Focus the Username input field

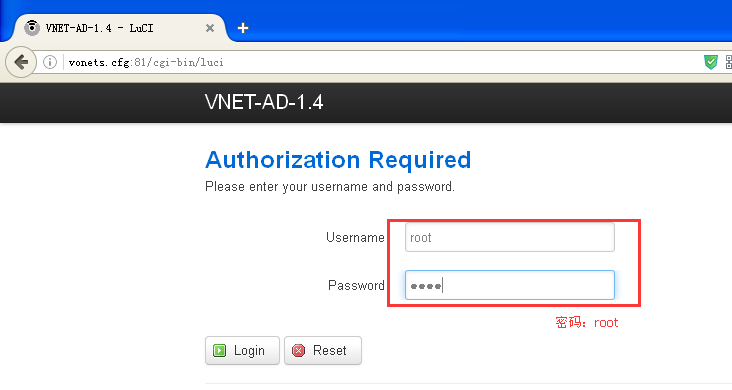510,237
